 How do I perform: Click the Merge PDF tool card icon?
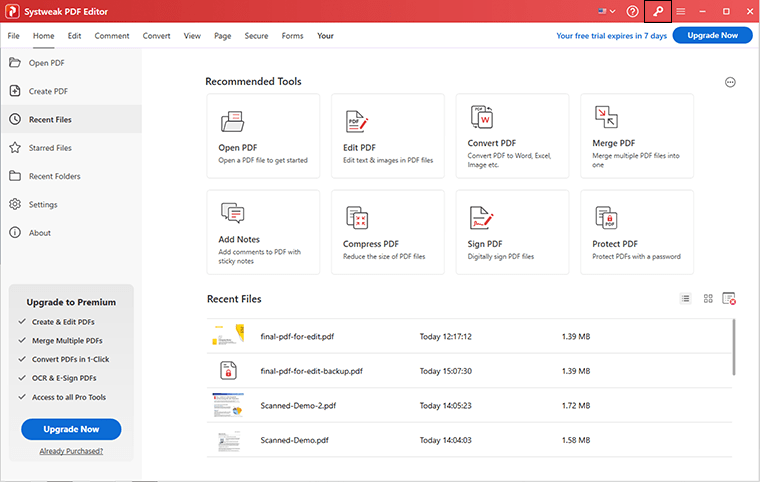(x=606, y=117)
